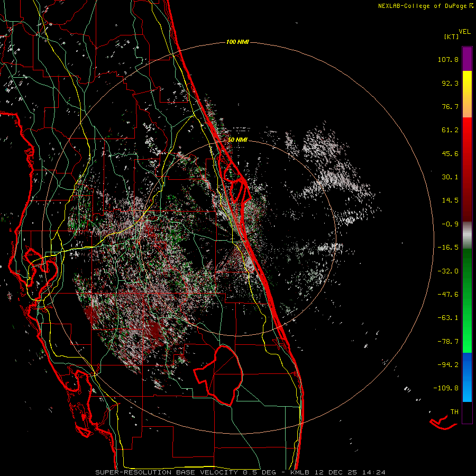Pick the green inbound segment of color bar
Image resolution: width=476 pixels, height=476 pixels.
click(x=467, y=300)
